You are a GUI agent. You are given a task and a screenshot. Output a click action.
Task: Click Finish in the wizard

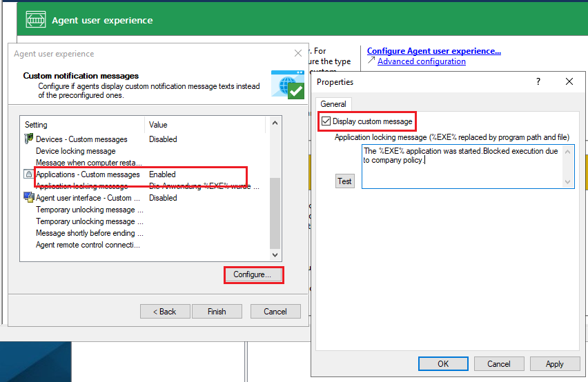217,312
